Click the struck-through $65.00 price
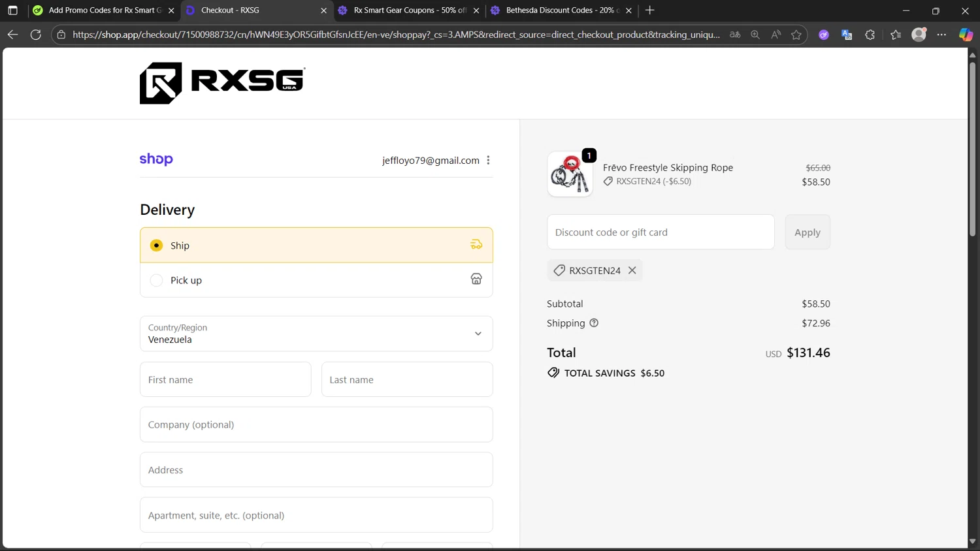The height and width of the screenshot is (551, 980). [x=818, y=168]
